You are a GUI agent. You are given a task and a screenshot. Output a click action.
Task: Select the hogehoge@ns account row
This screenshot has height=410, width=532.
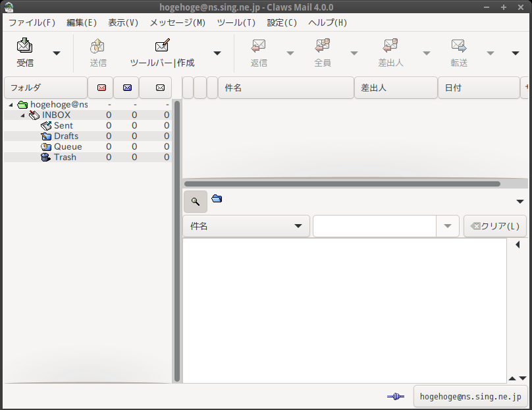point(88,104)
